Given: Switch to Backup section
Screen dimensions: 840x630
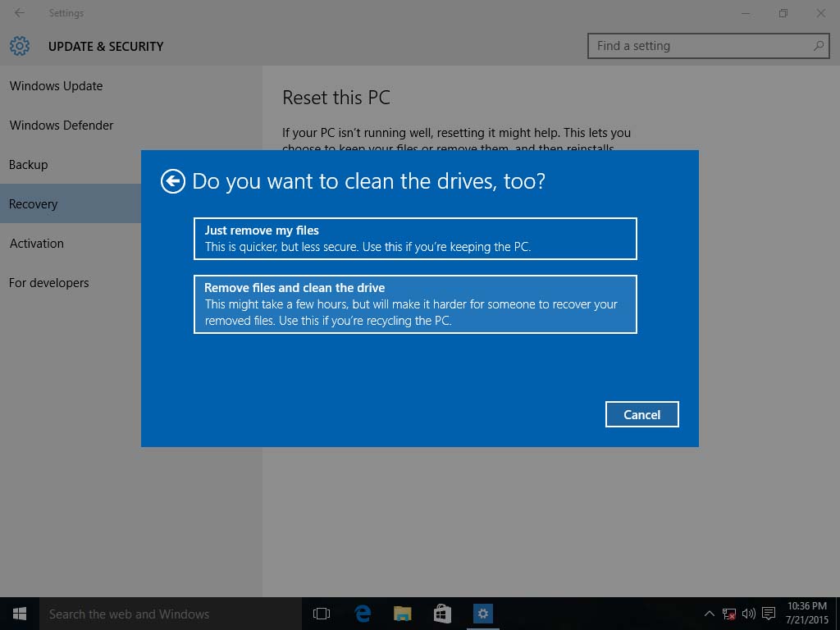Looking at the screenshot, I should point(29,164).
